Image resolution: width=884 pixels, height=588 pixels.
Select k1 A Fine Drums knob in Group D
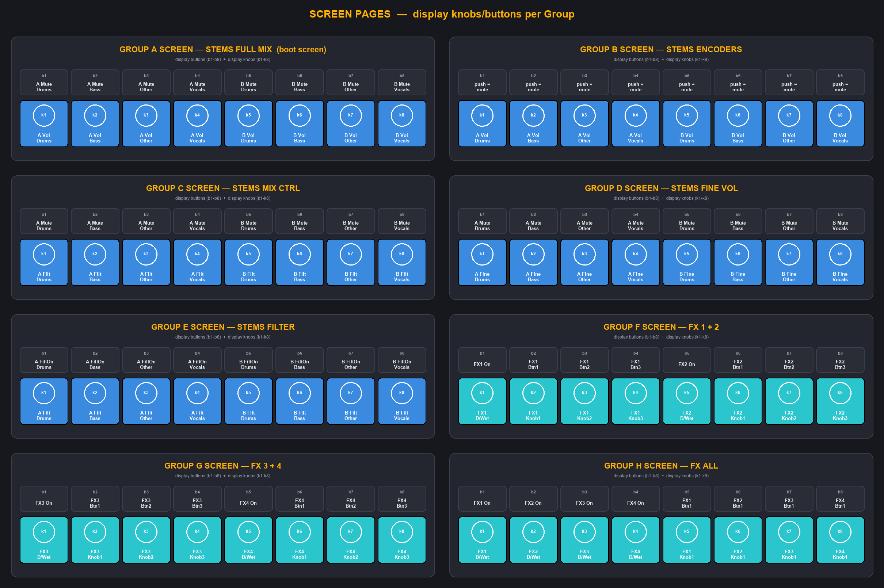point(482,262)
